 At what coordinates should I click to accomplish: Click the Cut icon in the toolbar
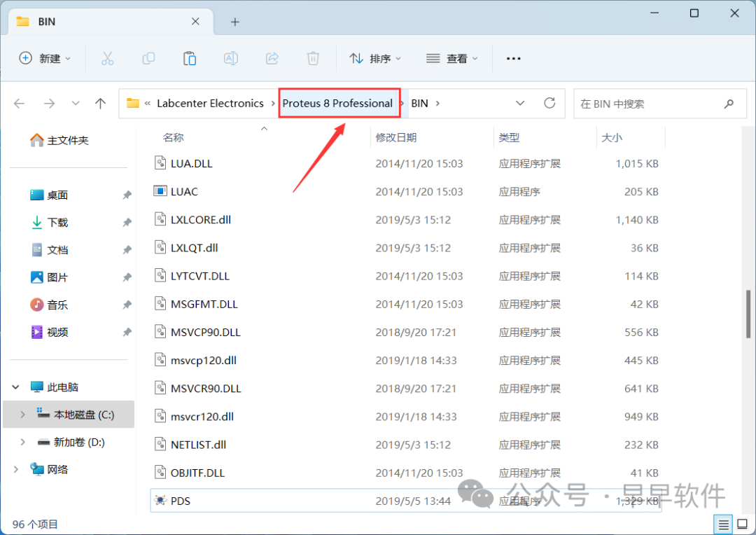[107, 58]
